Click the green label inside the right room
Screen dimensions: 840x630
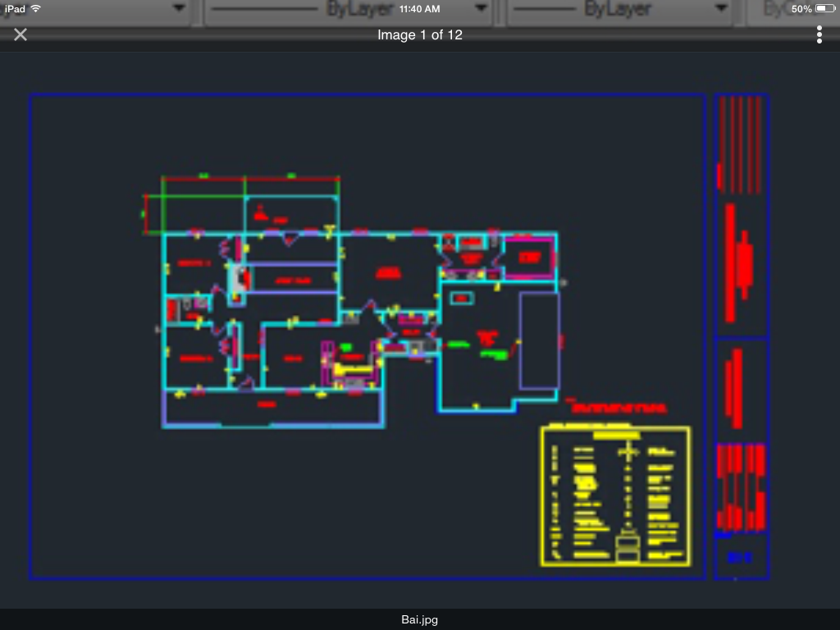[x=494, y=354]
